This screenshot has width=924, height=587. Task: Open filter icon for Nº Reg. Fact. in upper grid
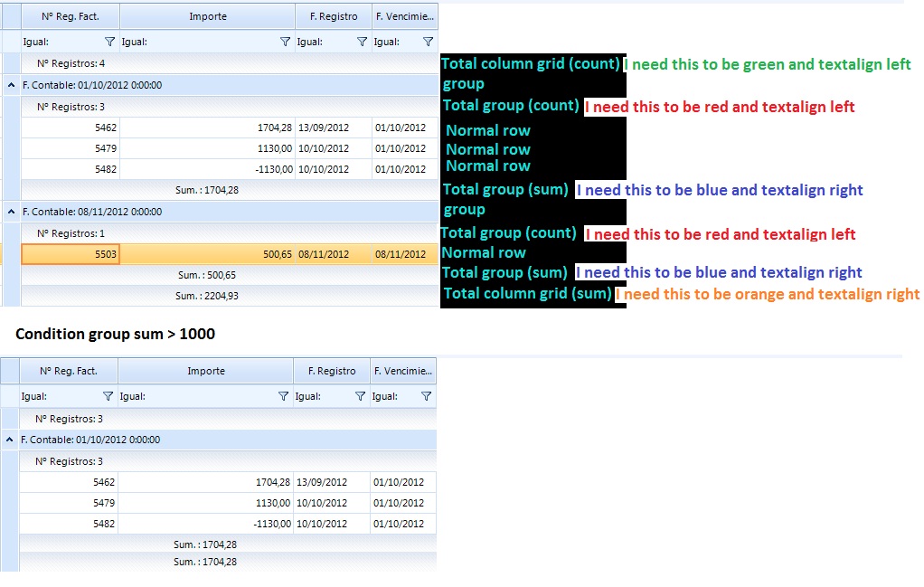coord(109,42)
